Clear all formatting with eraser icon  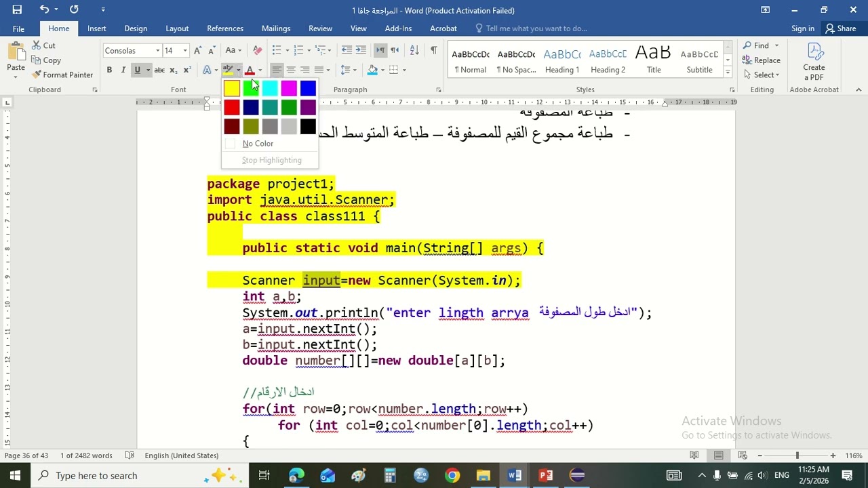257,50
